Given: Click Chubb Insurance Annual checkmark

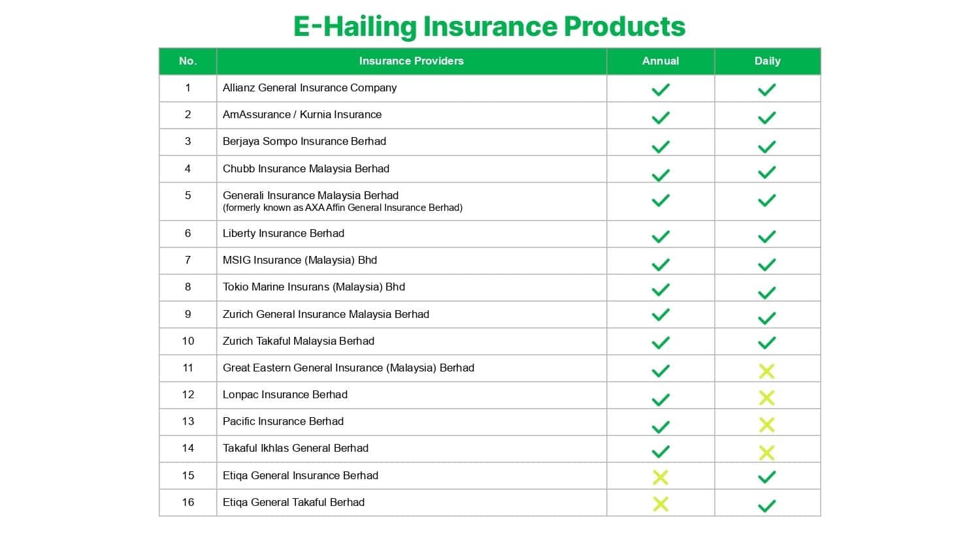Looking at the screenshot, I should (661, 175).
